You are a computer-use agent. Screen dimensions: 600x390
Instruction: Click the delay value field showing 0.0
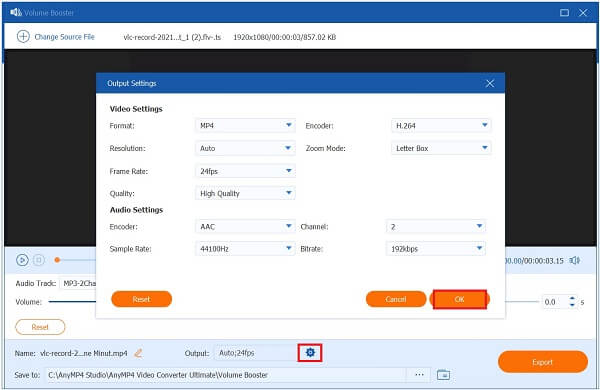[x=554, y=302]
